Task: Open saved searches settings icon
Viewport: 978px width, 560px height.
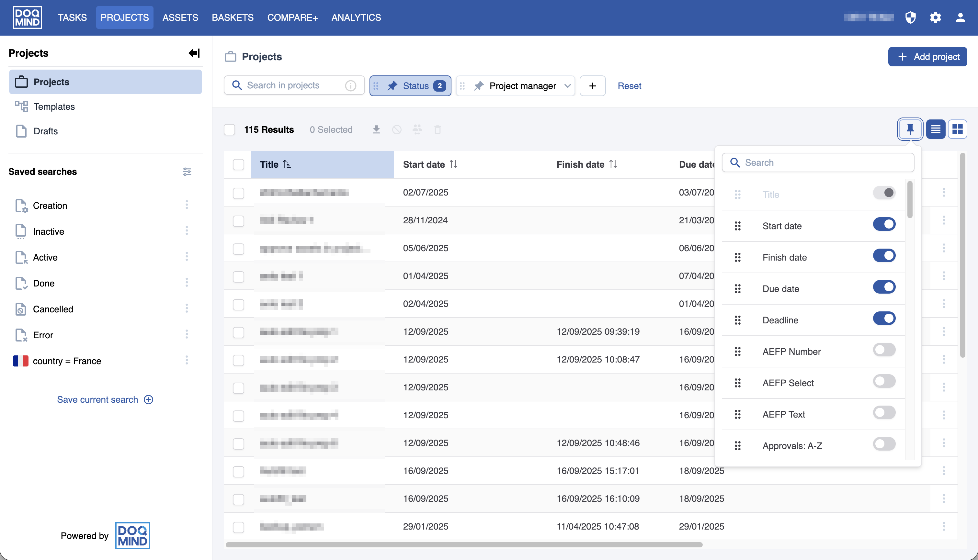Action: coord(187,172)
